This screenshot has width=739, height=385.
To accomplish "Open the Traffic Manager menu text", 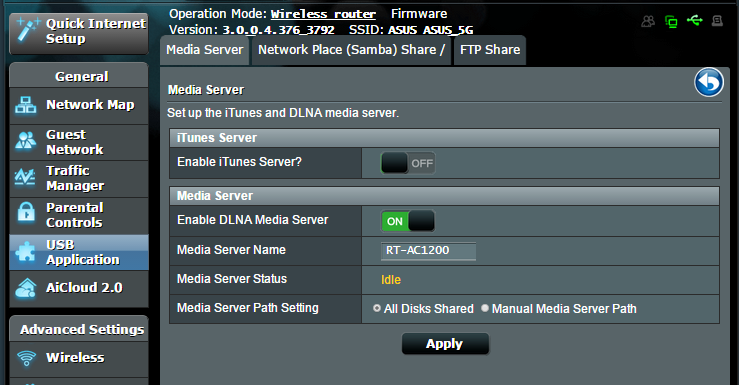I will click(75, 178).
